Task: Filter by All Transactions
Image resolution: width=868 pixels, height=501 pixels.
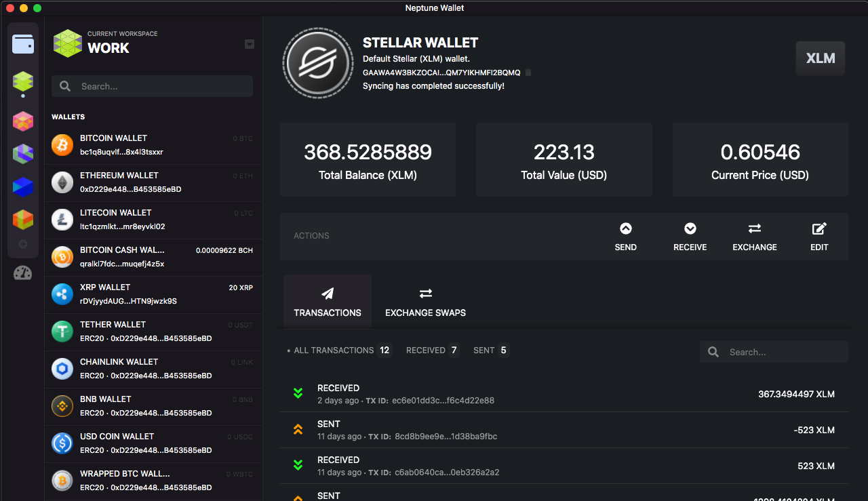Action: (x=339, y=350)
